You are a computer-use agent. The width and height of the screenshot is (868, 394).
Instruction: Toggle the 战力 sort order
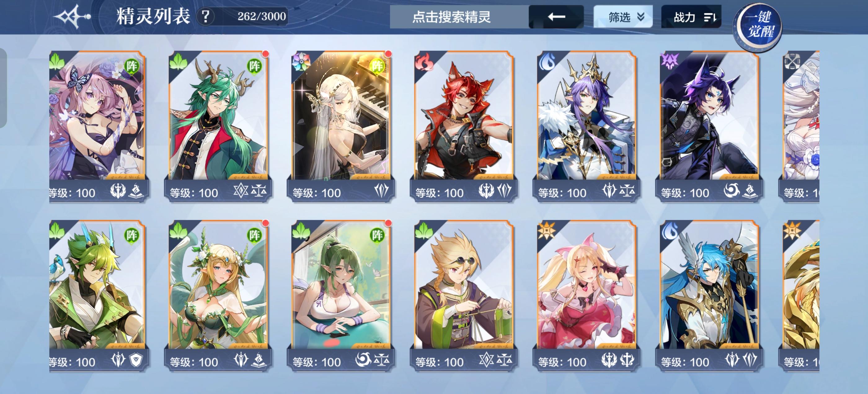point(691,16)
